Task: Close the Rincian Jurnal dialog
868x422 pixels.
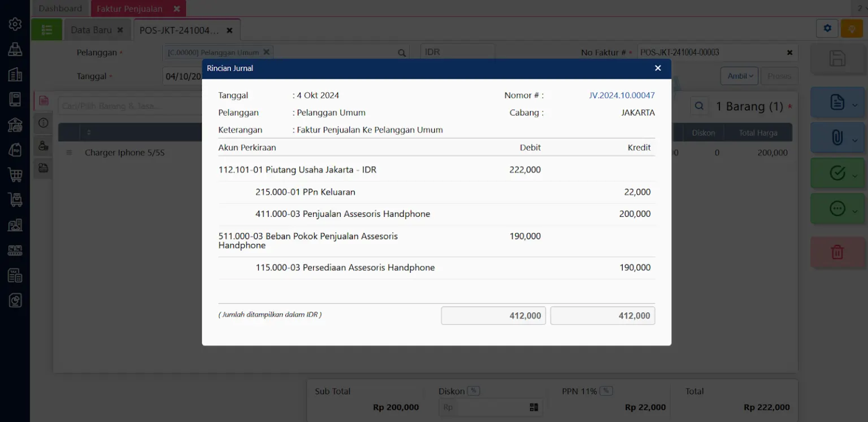Action: pos(657,68)
